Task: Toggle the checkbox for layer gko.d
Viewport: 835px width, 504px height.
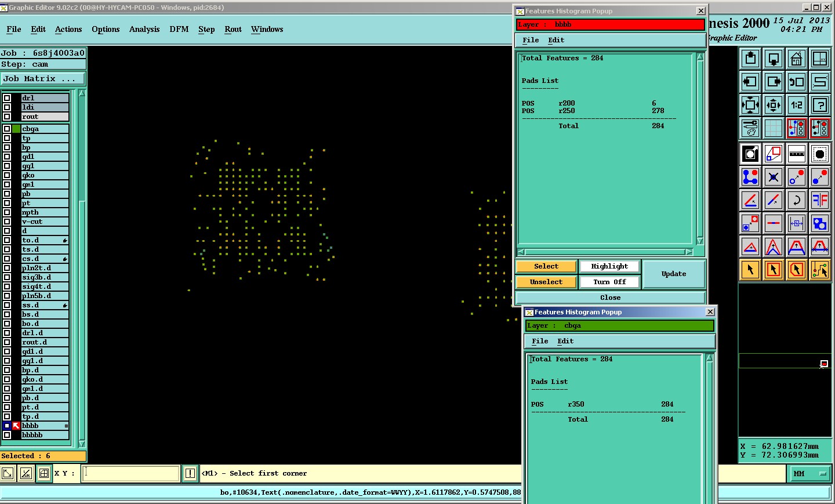Action: click(7, 379)
